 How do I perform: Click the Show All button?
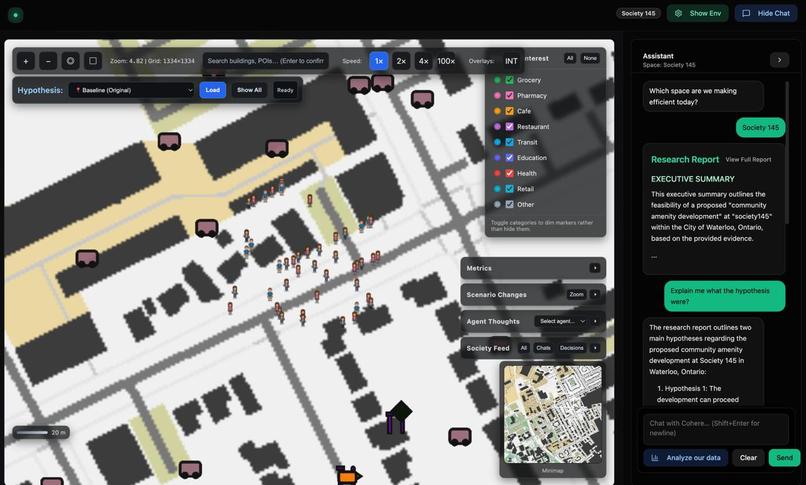coord(249,90)
